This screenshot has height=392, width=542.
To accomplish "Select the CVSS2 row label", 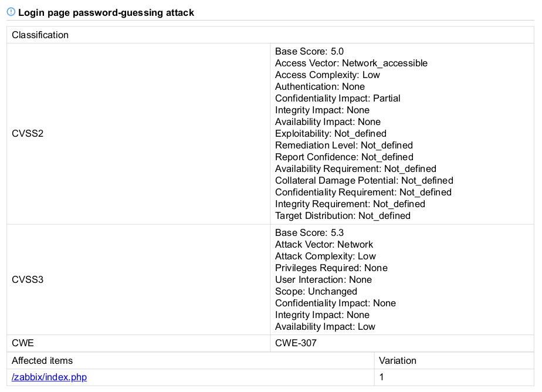I will click(x=28, y=133).
